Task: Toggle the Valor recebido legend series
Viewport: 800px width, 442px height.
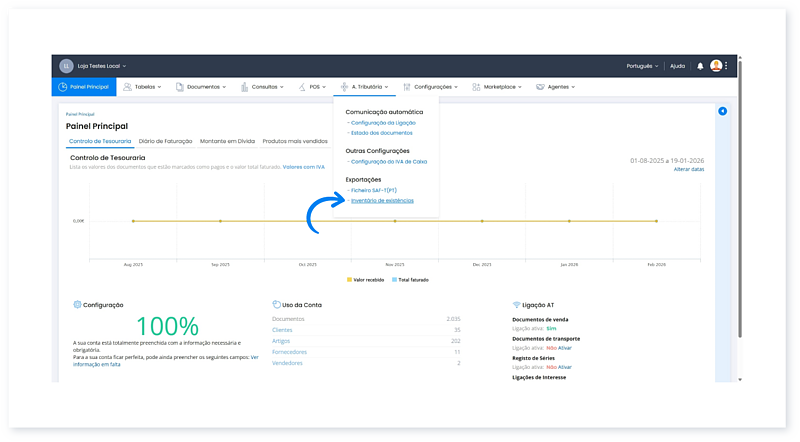Action: 365,280
